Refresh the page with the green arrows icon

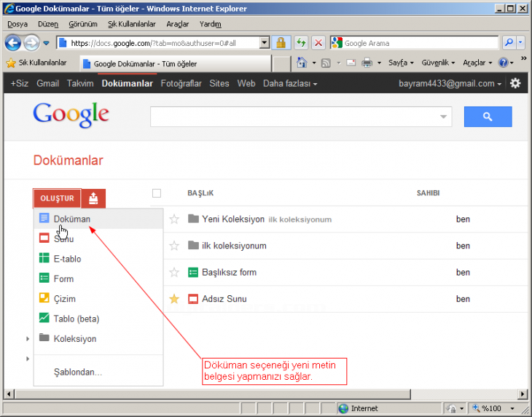coord(301,43)
